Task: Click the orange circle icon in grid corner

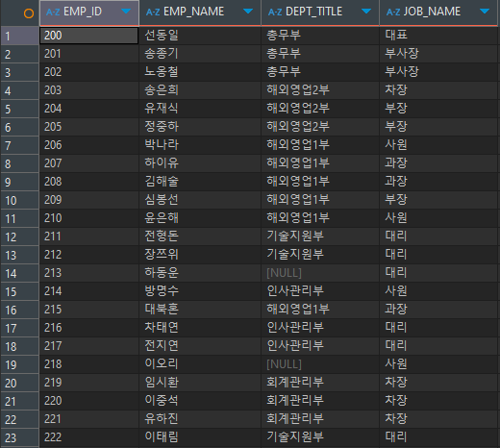Action: pyautogui.click(x=29, y=13)
